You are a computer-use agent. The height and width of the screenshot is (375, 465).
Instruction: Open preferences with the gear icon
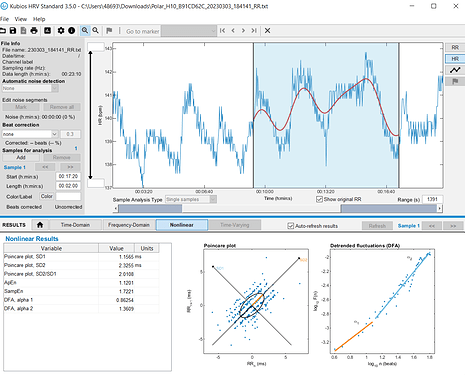61,31
